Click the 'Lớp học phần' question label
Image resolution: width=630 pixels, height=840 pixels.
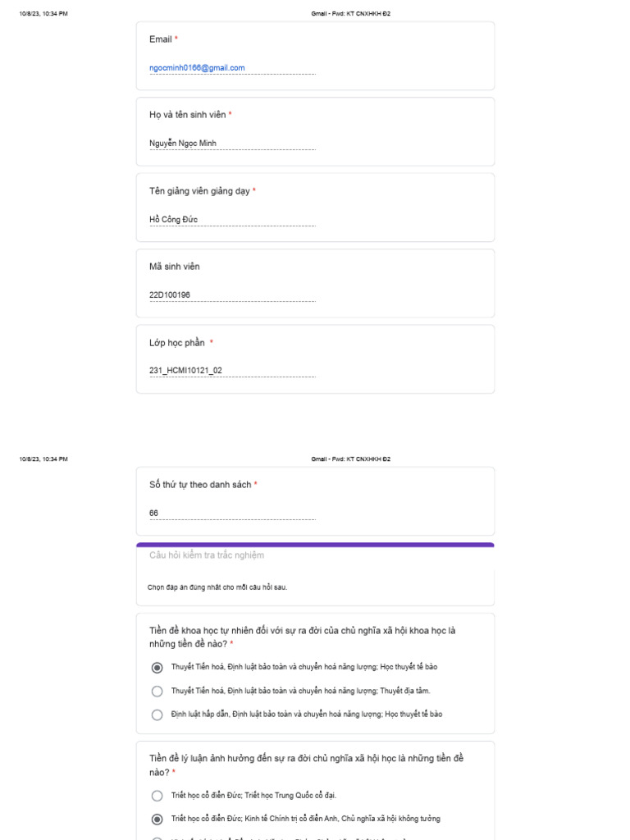177,343
